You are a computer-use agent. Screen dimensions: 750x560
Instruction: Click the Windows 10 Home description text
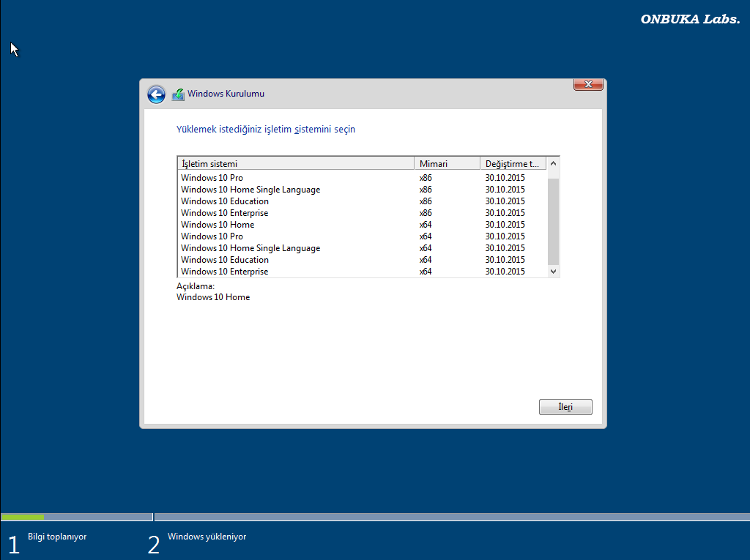213,297
